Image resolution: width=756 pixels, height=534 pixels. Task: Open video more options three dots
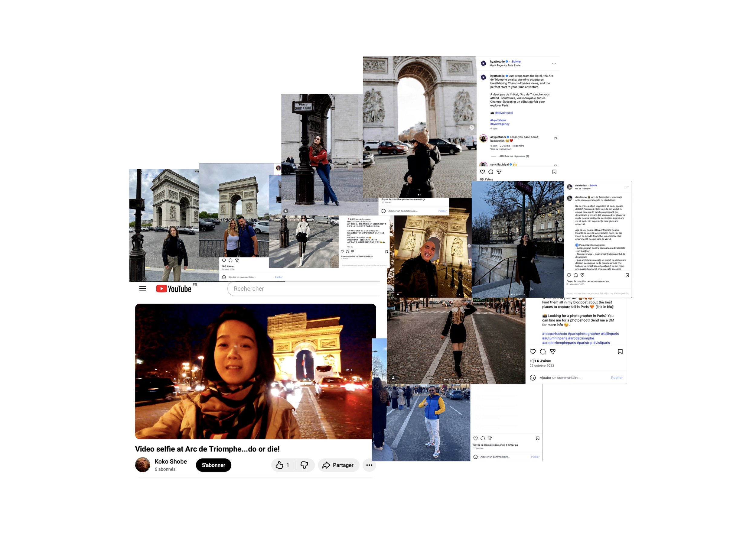pyautogui.click(x=369, y=465)
